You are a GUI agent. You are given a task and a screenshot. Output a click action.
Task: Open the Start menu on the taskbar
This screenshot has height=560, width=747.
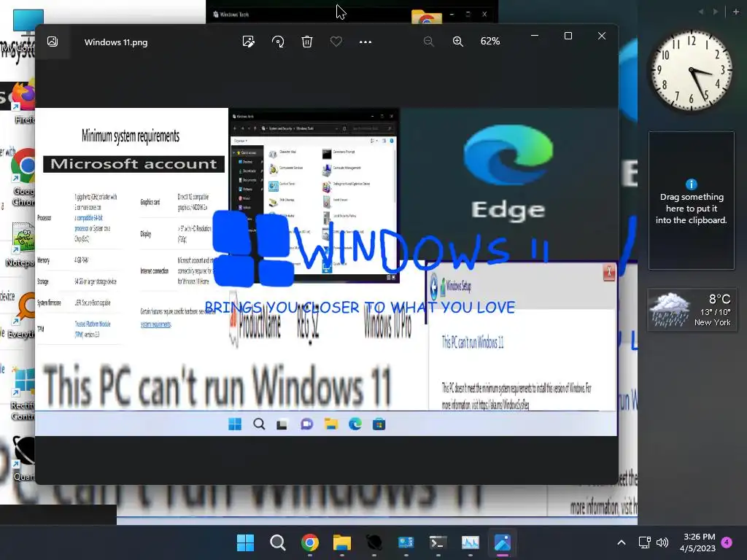pos(246,542)
